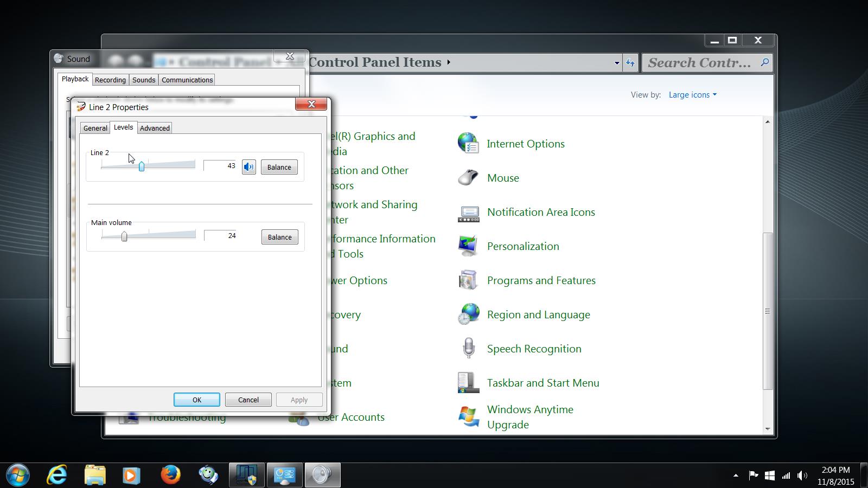Screen dimensions: 868x488
Task: Expand the address bar history dropdown
Action: [x=617, y=63]
